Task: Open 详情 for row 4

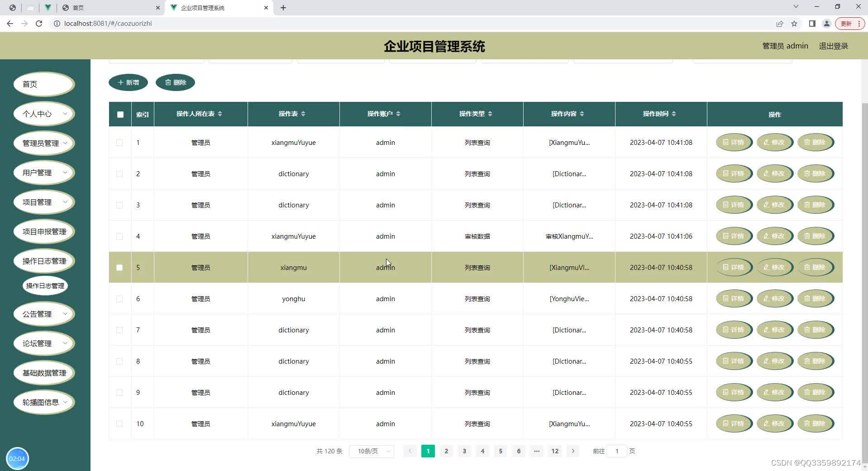Action: point(734,236)
